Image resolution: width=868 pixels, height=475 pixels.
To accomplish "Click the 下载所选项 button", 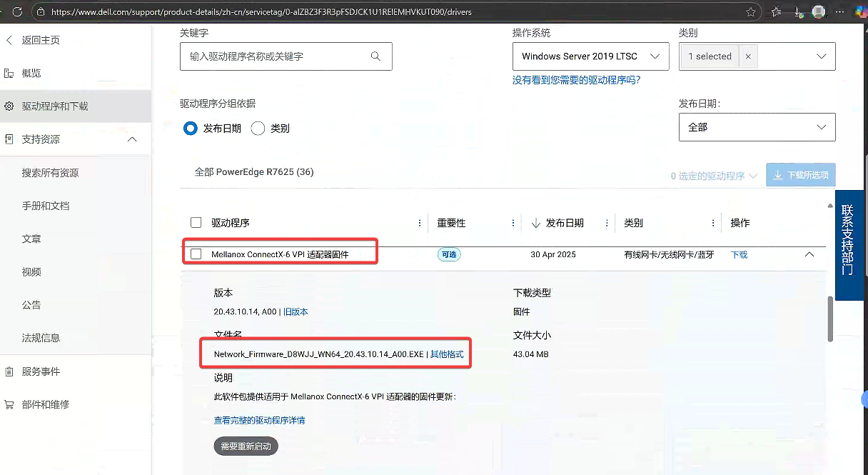I will (x=800, y=175).
